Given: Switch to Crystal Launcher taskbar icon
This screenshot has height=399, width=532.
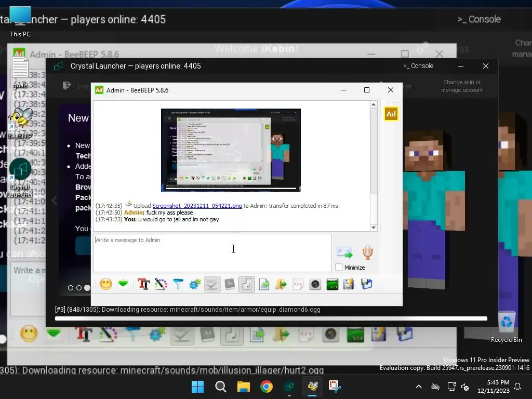Looking at the screenshot, I should [289, 387].
